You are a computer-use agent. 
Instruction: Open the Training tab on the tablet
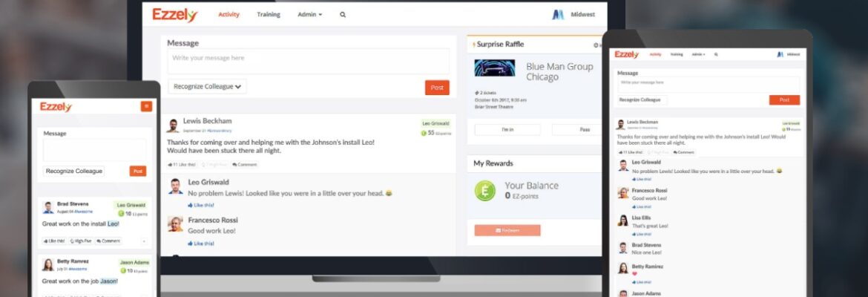tap(677, 54)
